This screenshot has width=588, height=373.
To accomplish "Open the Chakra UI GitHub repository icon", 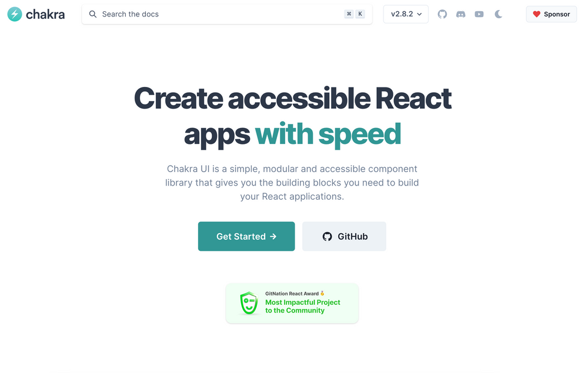I will [x=442, y=14].
